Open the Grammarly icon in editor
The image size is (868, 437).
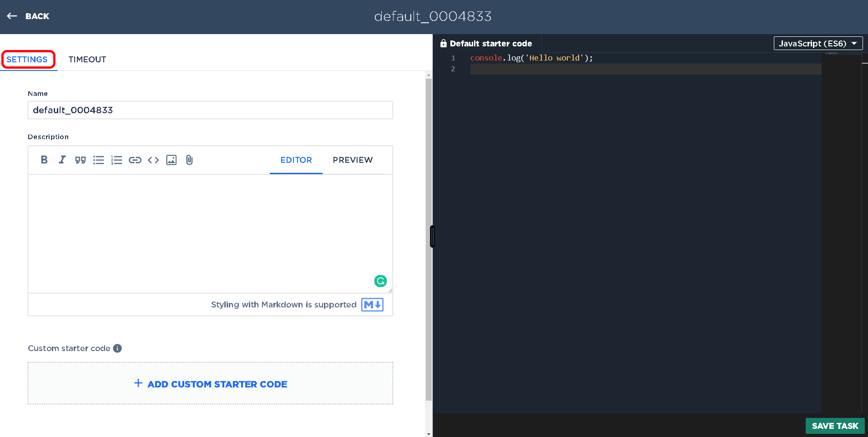click(x=380, y=281)
